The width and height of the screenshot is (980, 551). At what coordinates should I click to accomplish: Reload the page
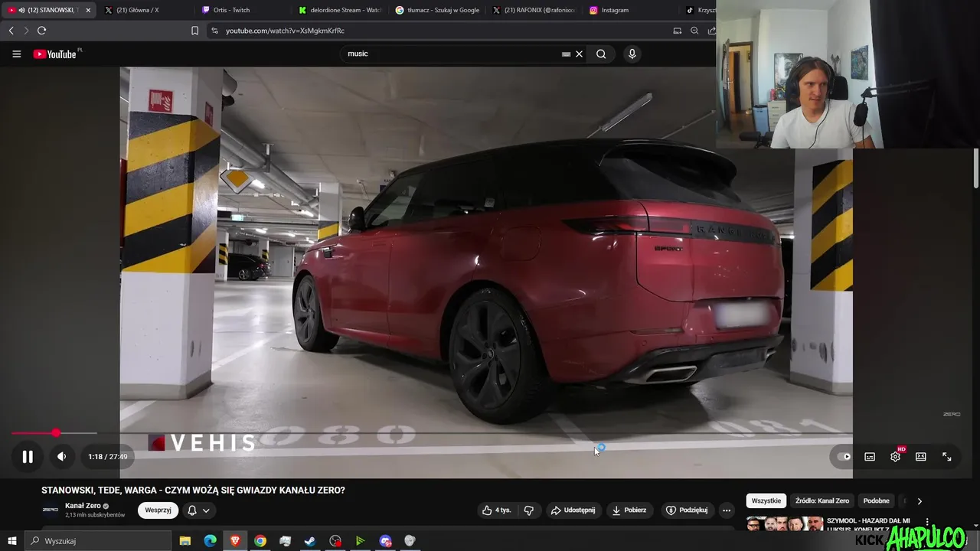pyautogui.click(x=42, y=31)
